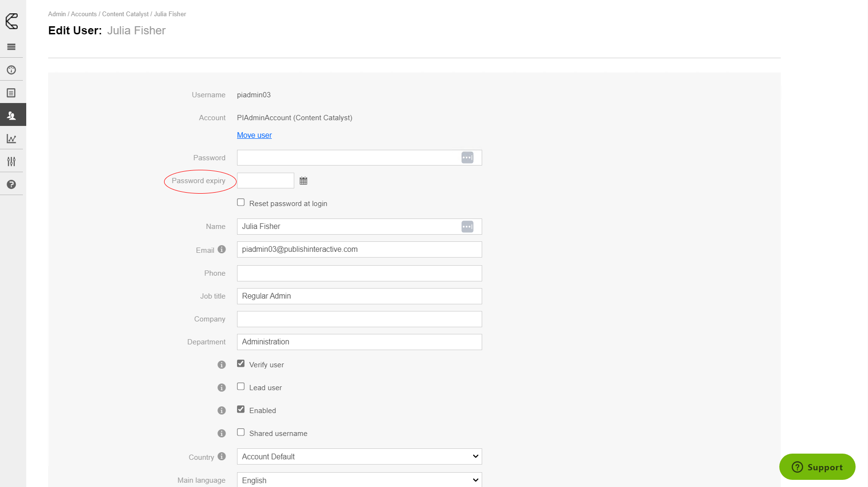Click the info icon next to Email
Viewport: 868px width, 487px height.
(222, 249)
